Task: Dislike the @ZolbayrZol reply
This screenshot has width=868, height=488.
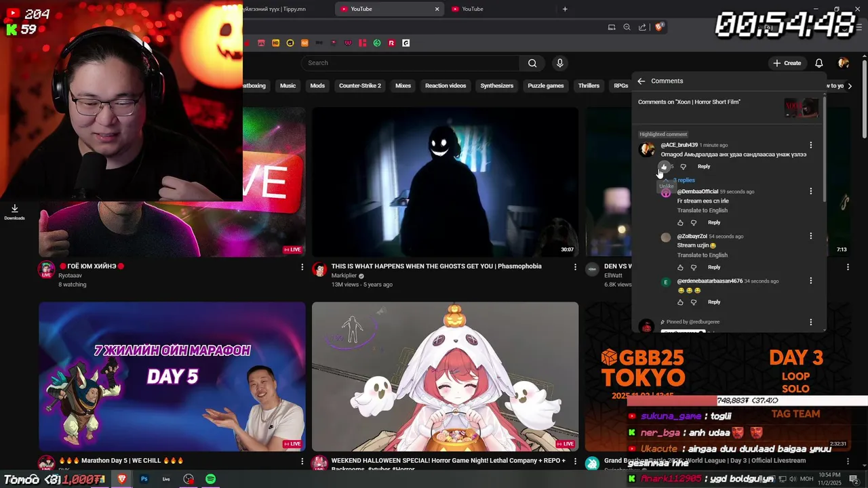Action: (694, 268)
